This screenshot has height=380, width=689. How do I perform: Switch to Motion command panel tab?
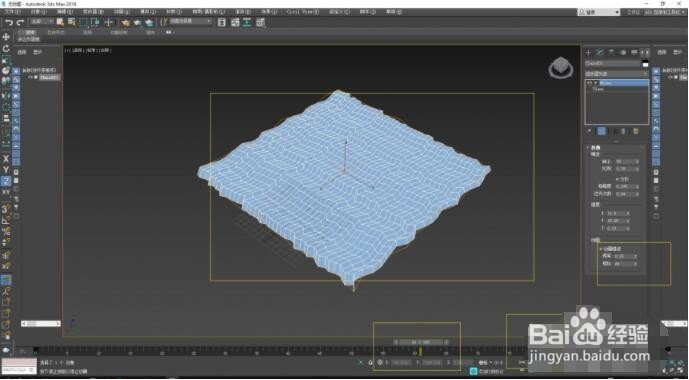point(623,52)
